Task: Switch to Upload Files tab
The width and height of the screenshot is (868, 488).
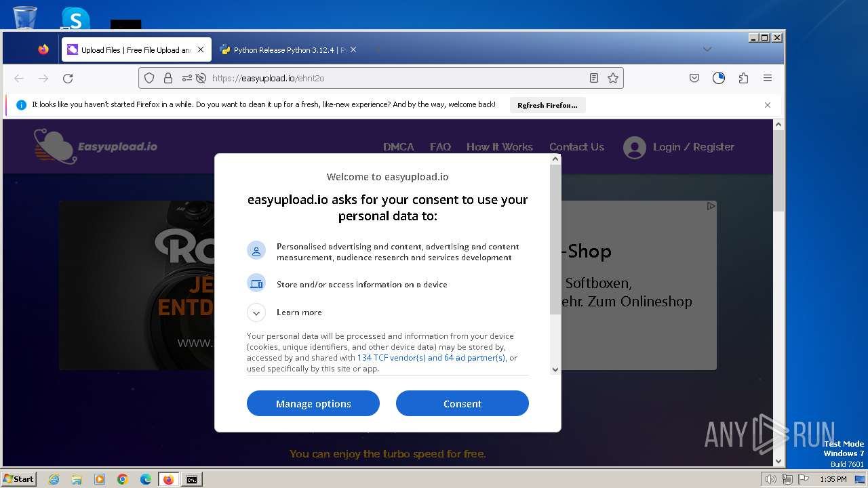Action: tap(136, 49)
